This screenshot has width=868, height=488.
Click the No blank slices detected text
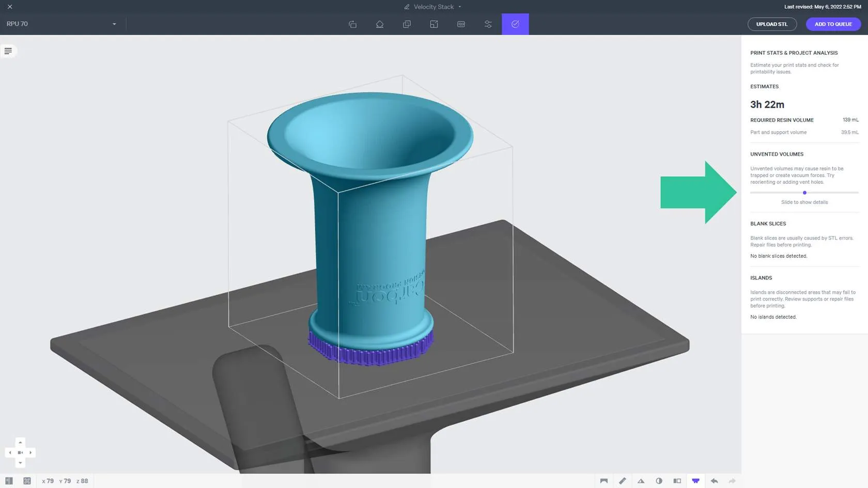(x=779, y=256)
